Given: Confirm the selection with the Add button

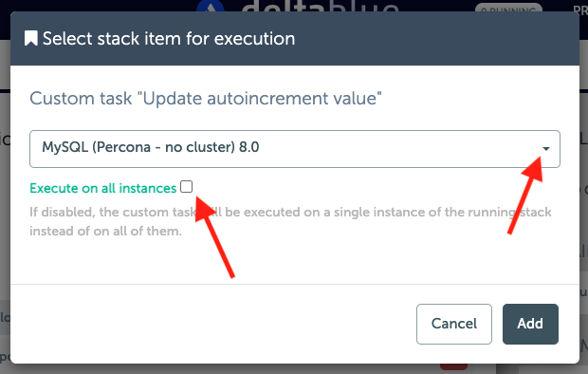Looking at the screenshot, I should tap(530, 324).
